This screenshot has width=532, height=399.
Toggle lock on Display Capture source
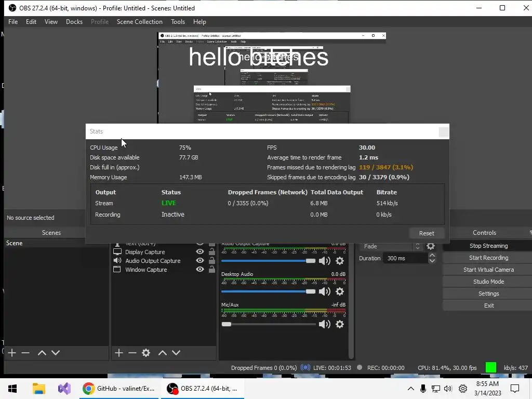pyautogui.click(x=212, y=251)
